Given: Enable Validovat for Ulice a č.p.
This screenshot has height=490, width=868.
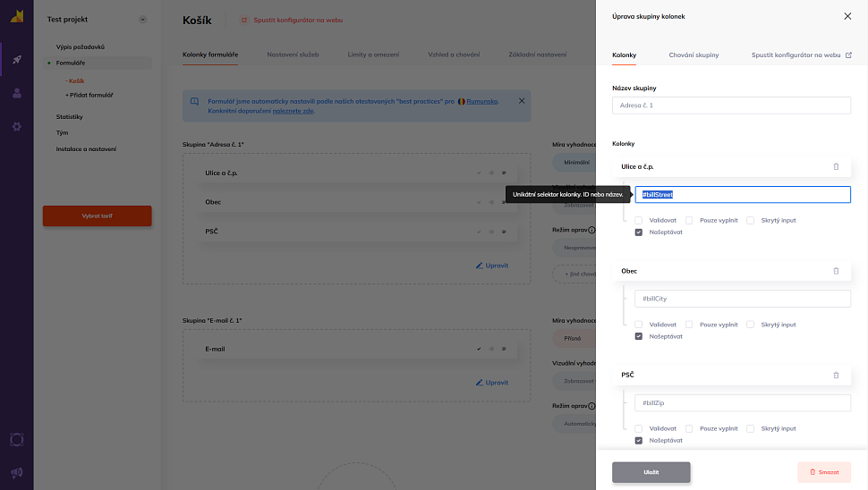Looking at the screenshot, I should point(638,220).
